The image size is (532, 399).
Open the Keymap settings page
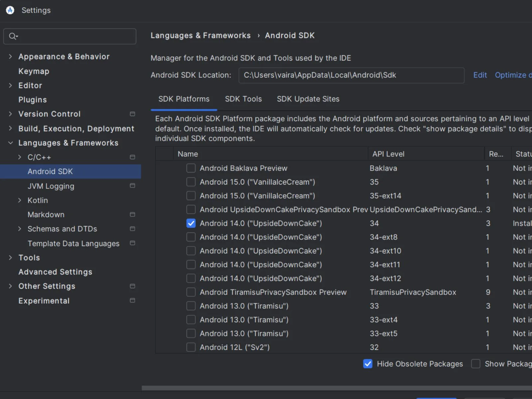[x=34, y=71]
